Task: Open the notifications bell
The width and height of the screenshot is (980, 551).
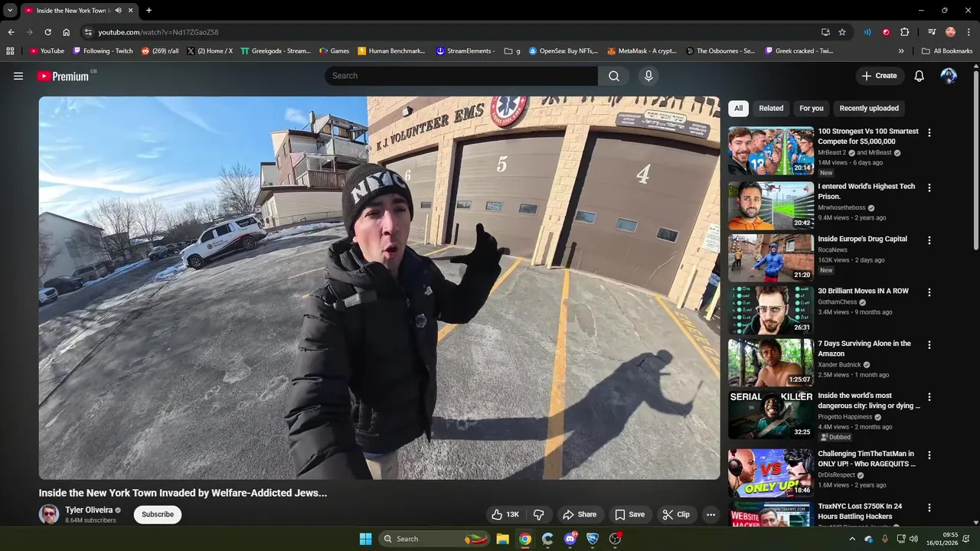Action: [x=920, y=76]
